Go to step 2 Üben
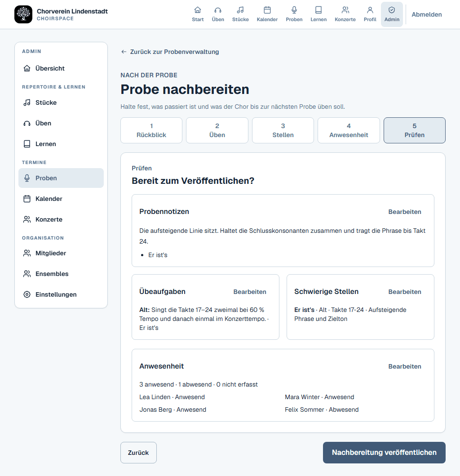The width and height of the screenshot is (460, 476). click(x=217, y=130)
